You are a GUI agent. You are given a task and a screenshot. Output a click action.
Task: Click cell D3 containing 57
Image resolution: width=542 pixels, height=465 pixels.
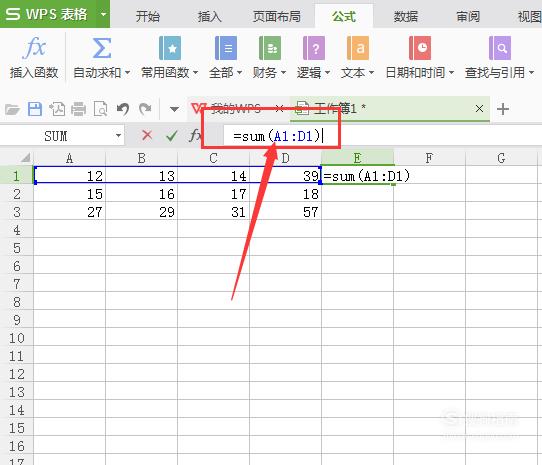coord(285,212)
